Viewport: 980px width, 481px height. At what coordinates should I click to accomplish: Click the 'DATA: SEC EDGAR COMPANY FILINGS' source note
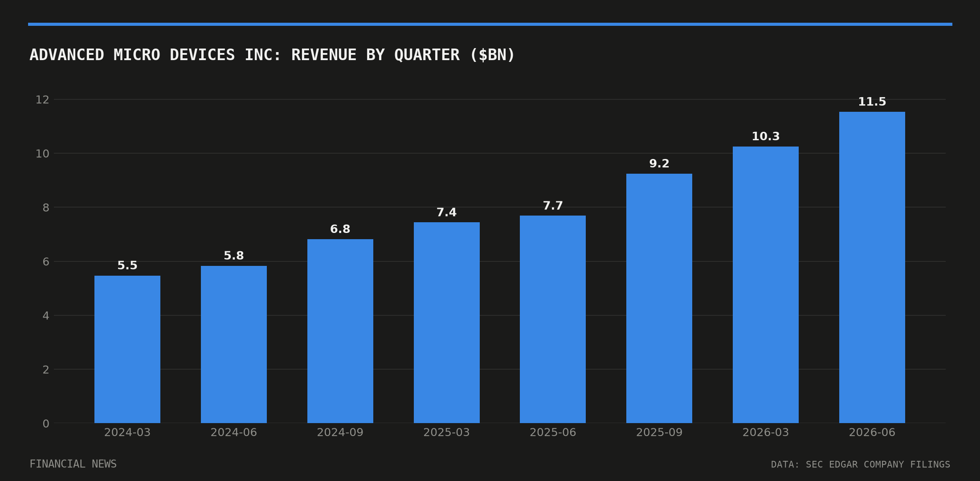861,465
